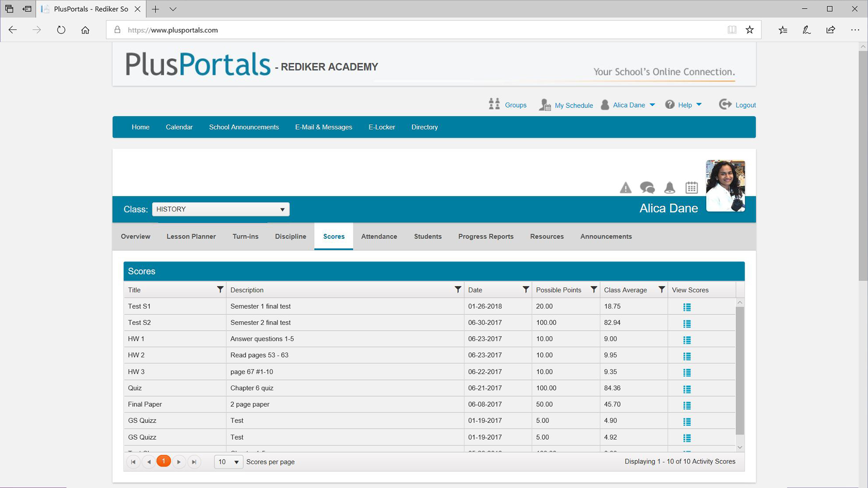This screenshot has width=868, height=488.
Task: Click the Title column filter icon
Action: click(x=220, y=290)
